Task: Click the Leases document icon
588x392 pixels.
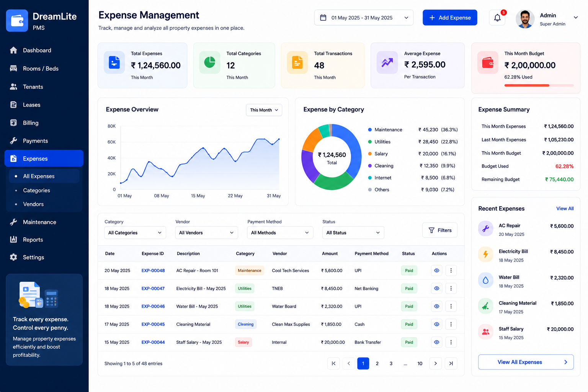Action: click(x=13, y=105)
